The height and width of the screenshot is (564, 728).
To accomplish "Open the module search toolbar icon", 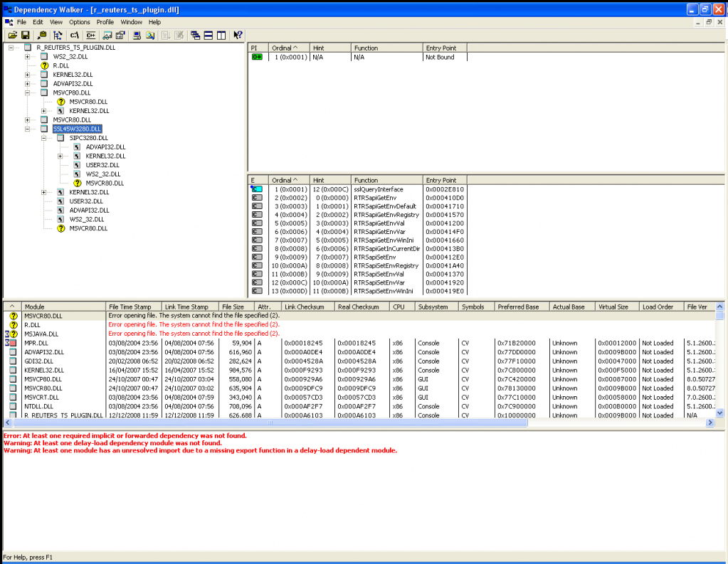I will point(41,35).
